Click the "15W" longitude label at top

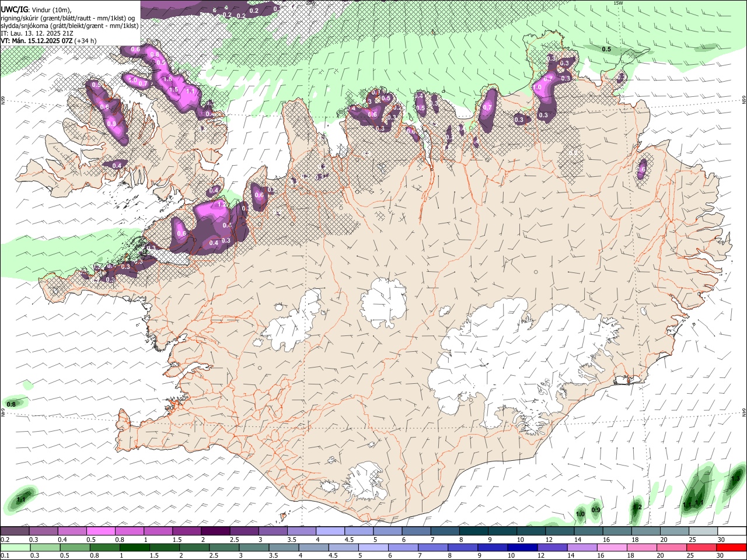618,3
